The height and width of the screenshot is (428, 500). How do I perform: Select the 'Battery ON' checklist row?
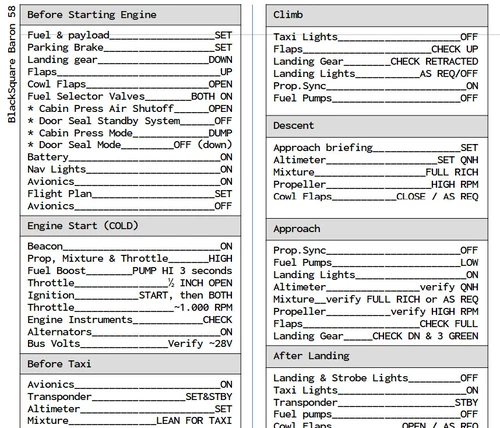(130, 157)
